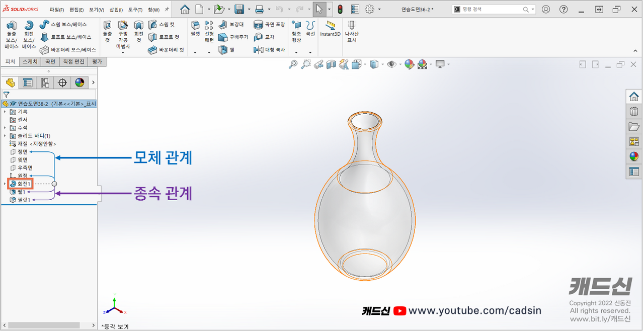Open the Custom Properties task pane icon
Screen dimensions: 644x332
(634, 172)
